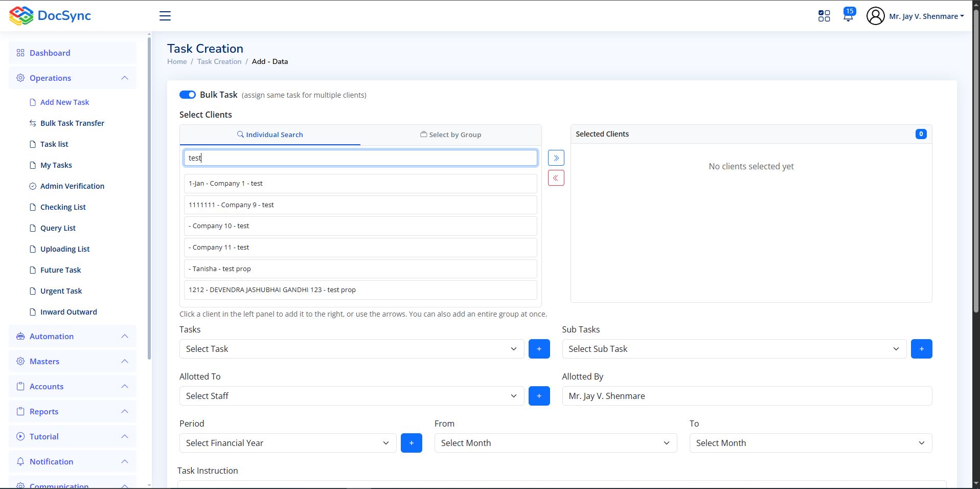Click the plus button beside Sub Tasks
Viewport: 980px width, 489px height.
921,349
